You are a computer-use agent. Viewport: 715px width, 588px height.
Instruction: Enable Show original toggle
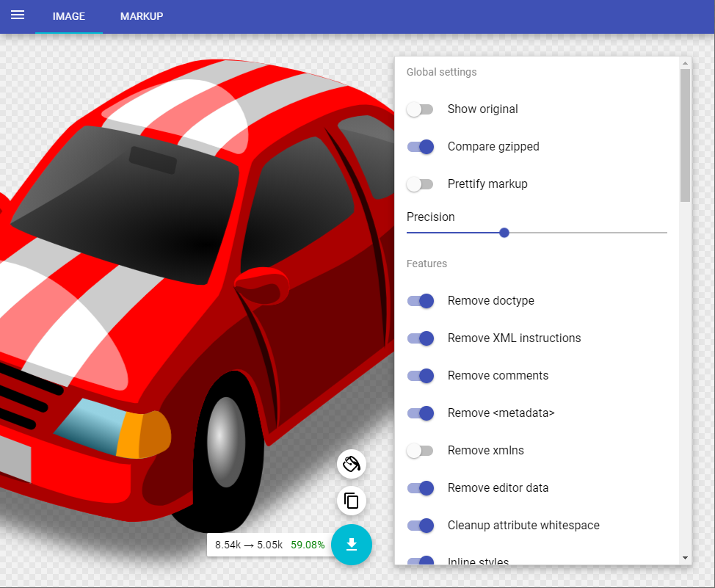pos(420,109)
